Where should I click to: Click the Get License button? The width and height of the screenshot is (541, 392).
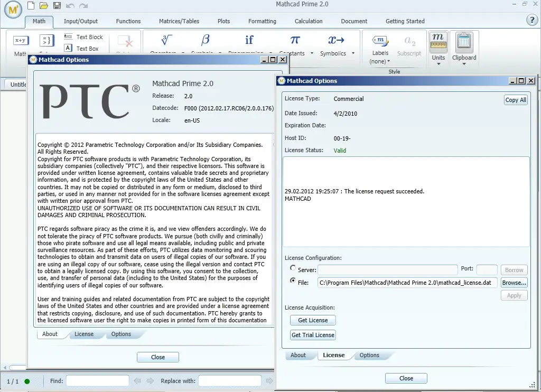point(313,320)
